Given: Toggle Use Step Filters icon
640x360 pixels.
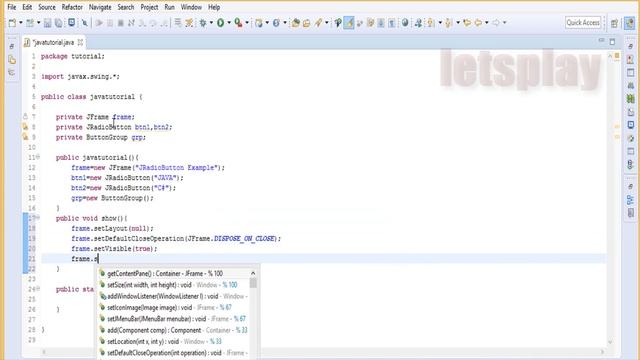Looking at the screenshot, I should 189,23.
